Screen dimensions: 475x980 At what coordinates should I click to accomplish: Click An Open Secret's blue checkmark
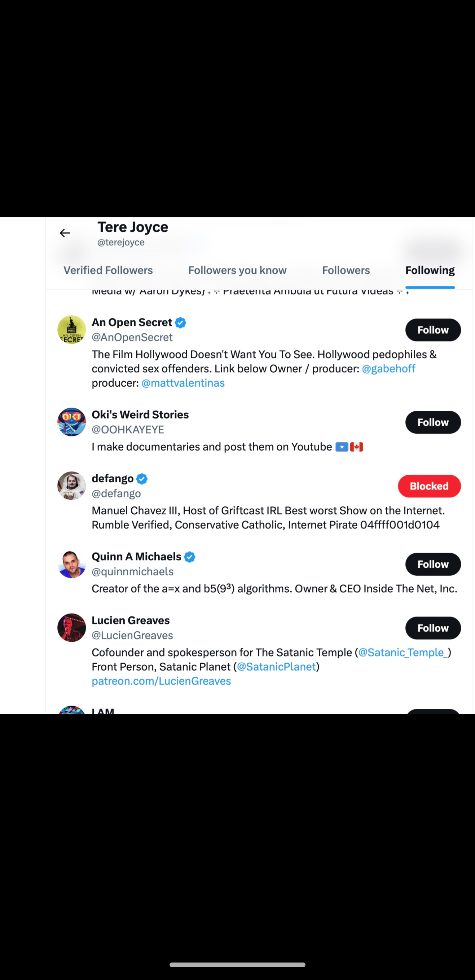click(180, 322)
